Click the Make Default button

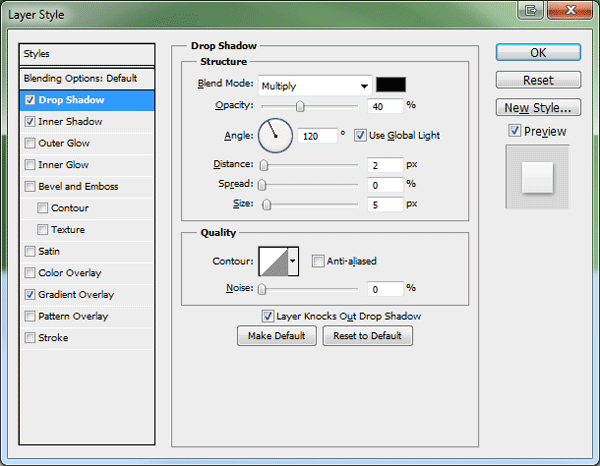tap(277, 336)
